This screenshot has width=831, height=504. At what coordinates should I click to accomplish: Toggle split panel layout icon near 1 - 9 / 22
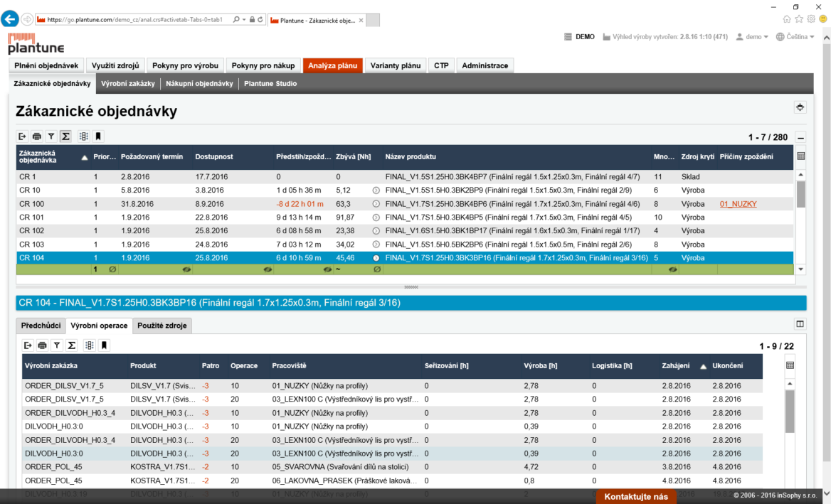tap(800, 324)
